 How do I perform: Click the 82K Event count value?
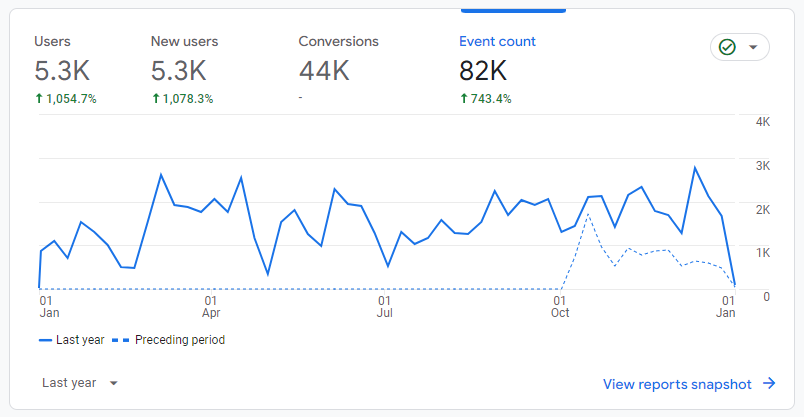(x=483, y=71)
